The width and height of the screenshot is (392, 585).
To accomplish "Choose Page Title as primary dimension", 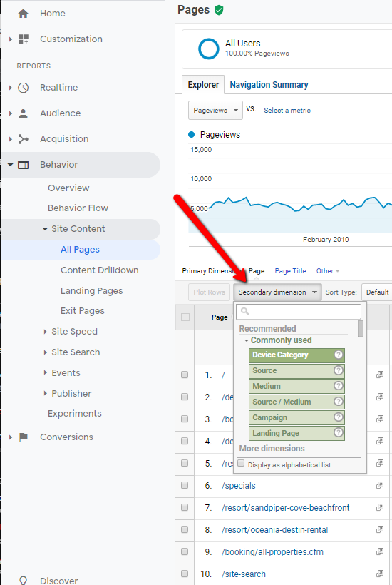I will pos(290,271).
